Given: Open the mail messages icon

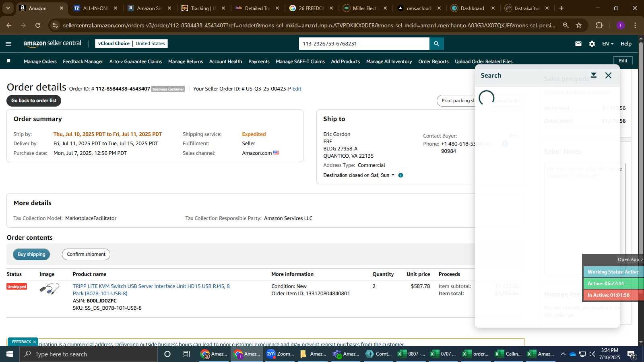Looking at the screenshot, I should tap(578, 44).
